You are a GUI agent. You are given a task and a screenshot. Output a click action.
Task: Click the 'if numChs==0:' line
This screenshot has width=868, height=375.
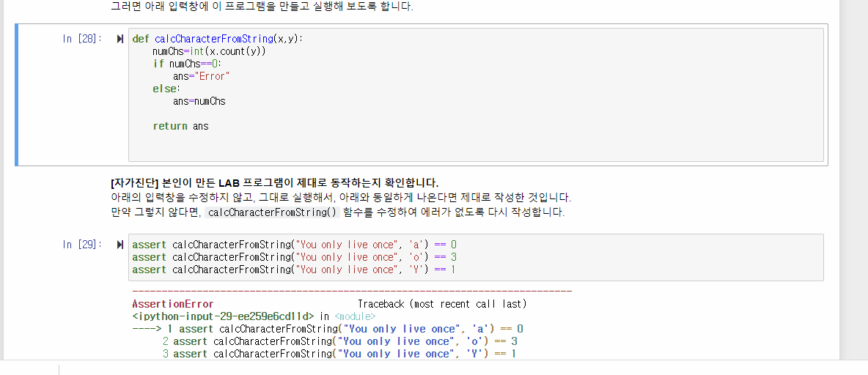click(x=187, y=64)
